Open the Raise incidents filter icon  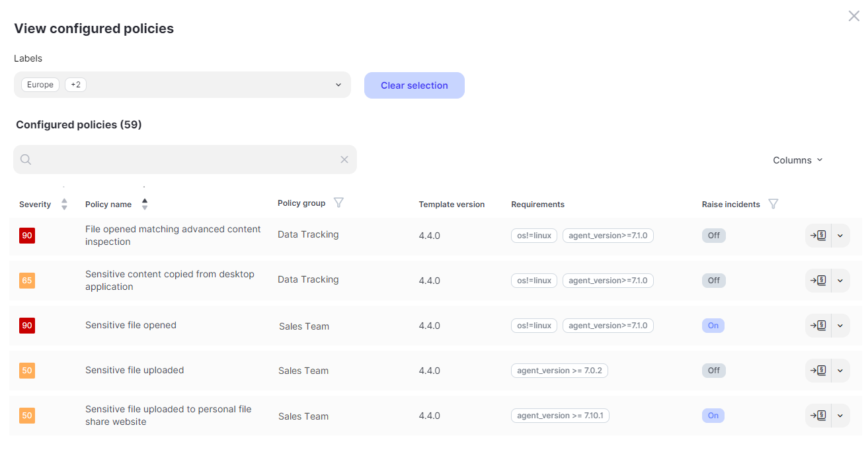coord(773,204)
